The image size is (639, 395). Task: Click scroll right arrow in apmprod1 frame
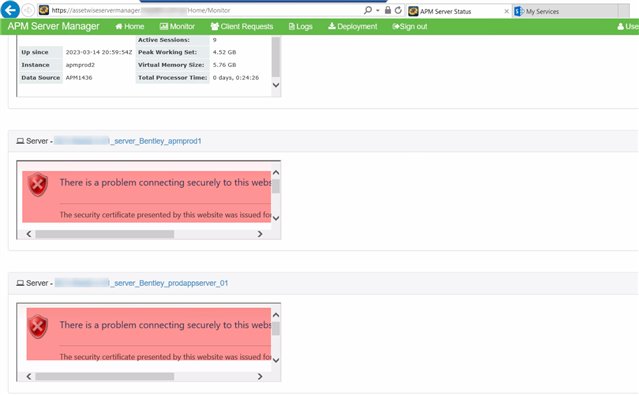(260, 234)
